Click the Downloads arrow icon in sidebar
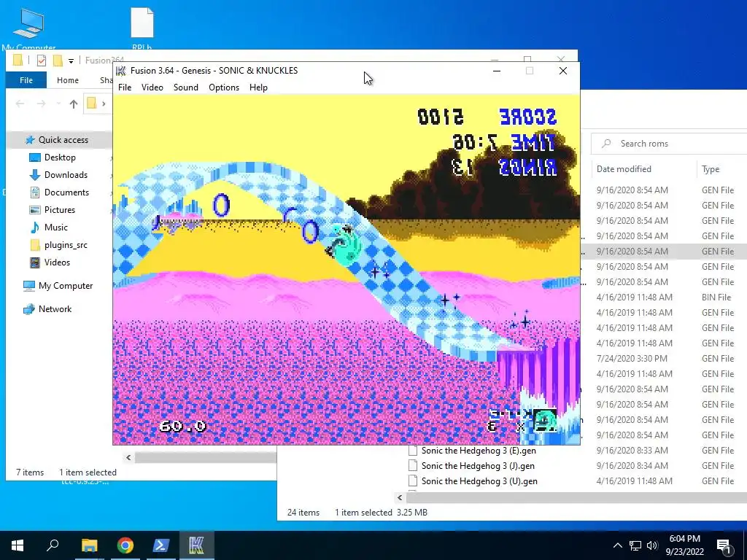 [35, 175]
